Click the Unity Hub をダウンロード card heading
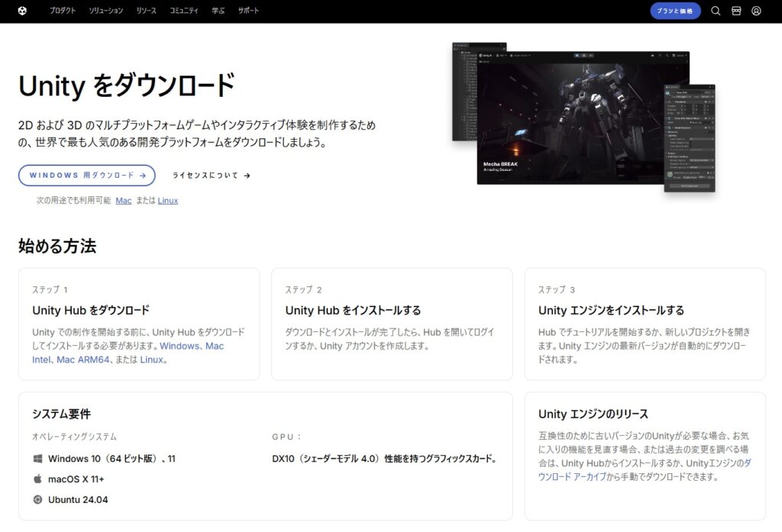This screenshot has width=782, height=532. [x=91, y=311]
